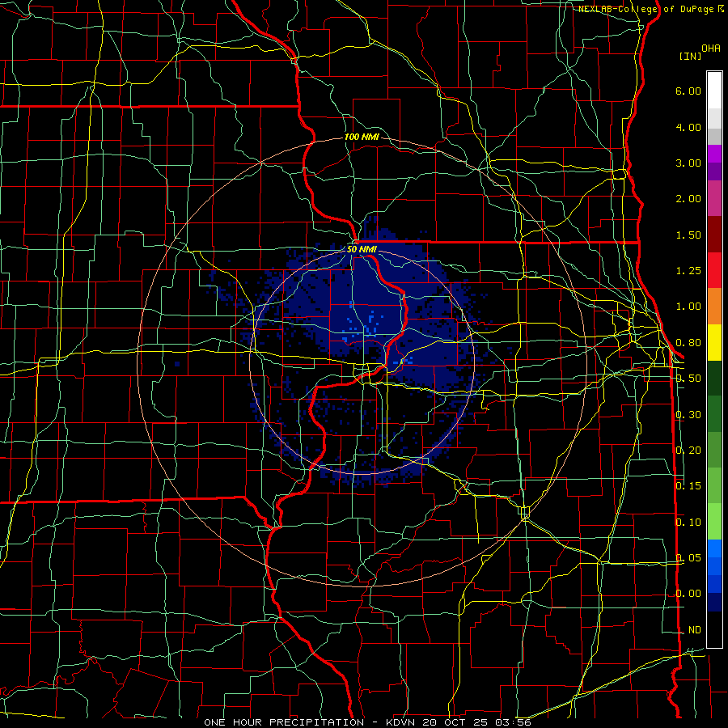Click the OHA product code label

(711, 49)
